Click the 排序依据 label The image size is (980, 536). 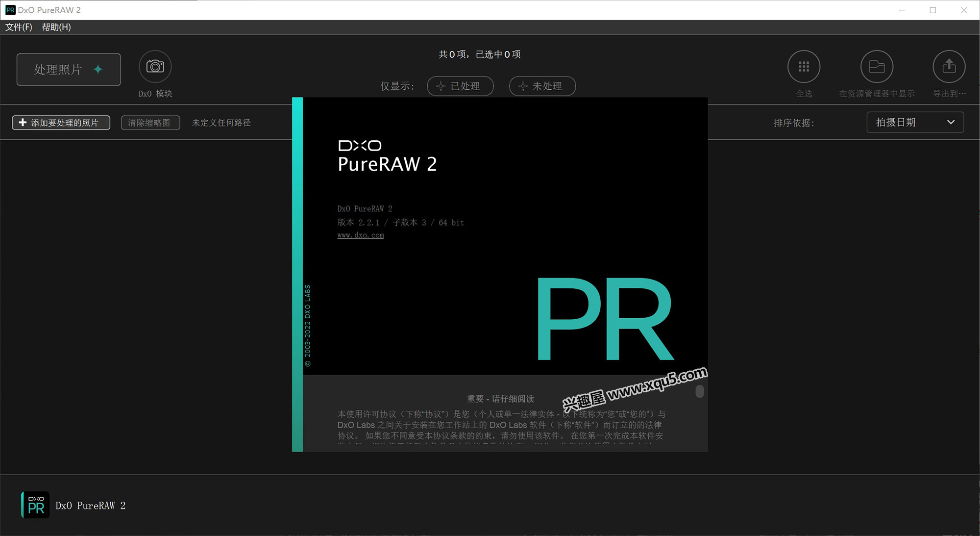click(x=794, y=123)
